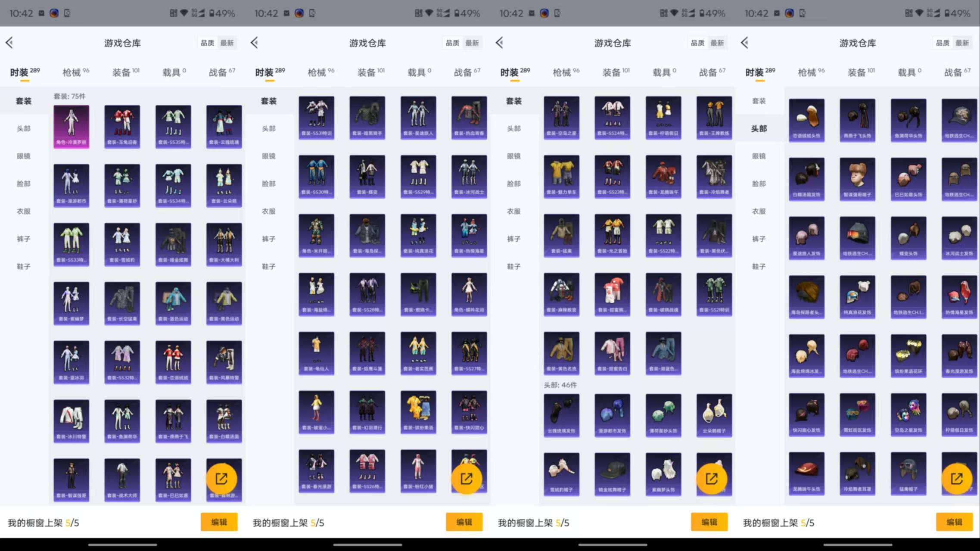The image size is (980, 551).
Task: Switch to the 枪械 weapons tab
Action: coord(73,72)
